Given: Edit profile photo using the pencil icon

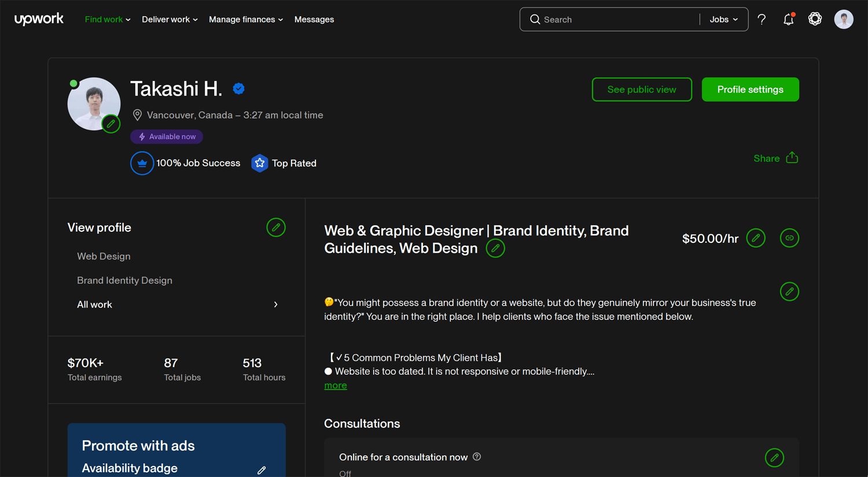Looking at the screenshot, I should 111,124.
